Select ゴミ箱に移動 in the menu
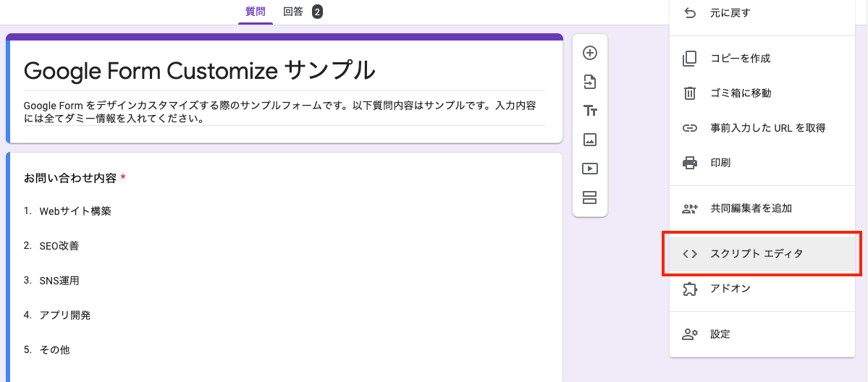The height and width of the screenshot is (382, 868). click(762, 93)
